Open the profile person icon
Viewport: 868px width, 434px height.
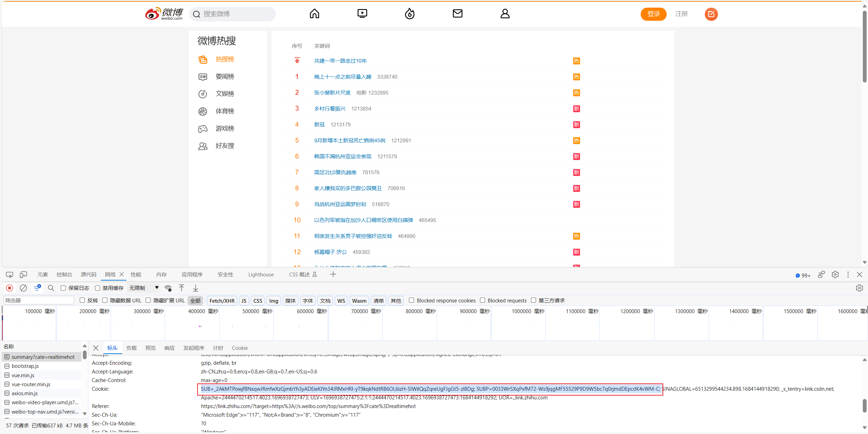pos(505,14)
